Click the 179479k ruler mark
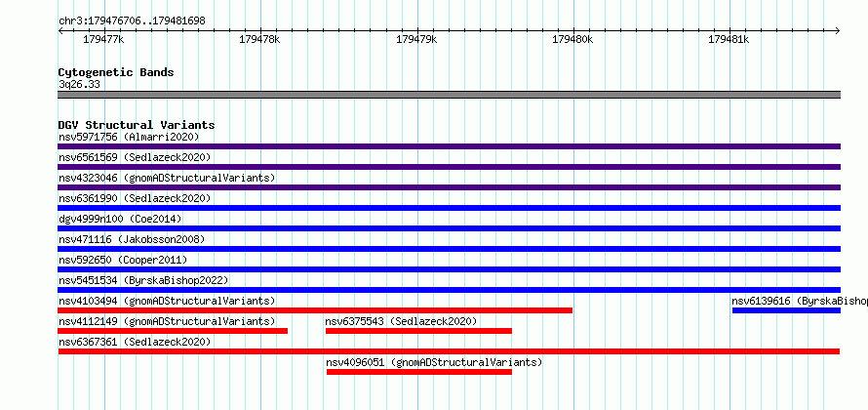 point(416,39)
